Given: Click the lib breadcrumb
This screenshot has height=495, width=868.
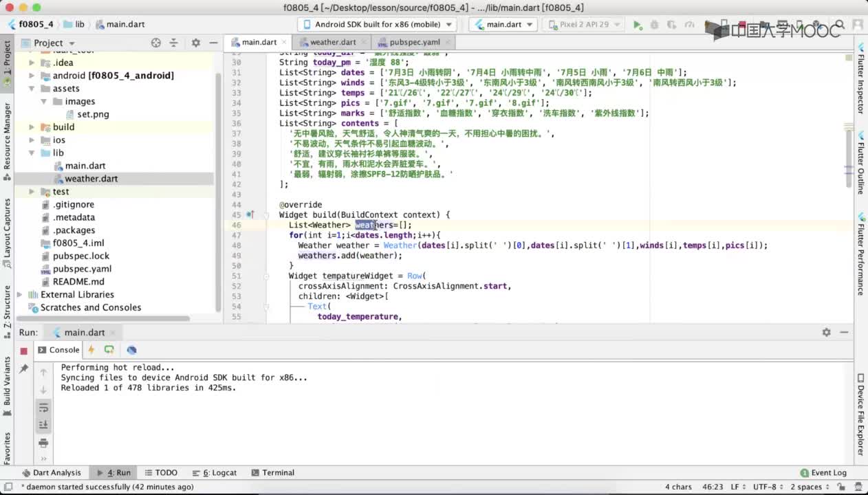Looking at the screenshot, I should pos(74,24).
